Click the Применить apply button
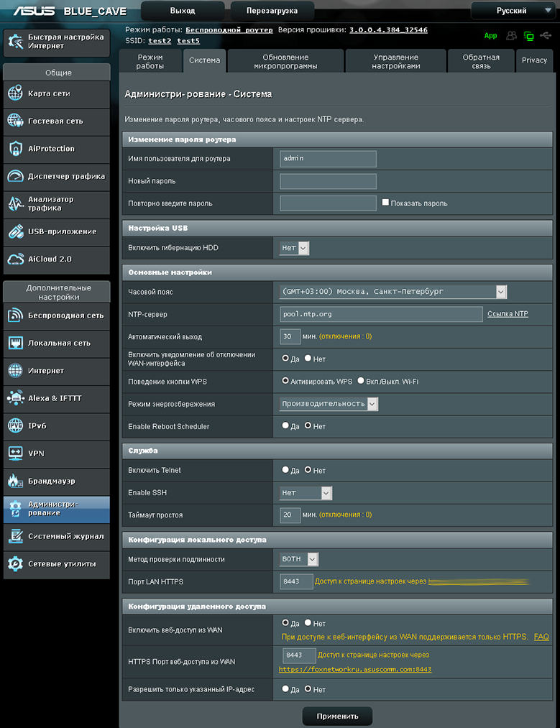Image resolution: width=560 pixels, height=728 pixels. click(337, 717)
